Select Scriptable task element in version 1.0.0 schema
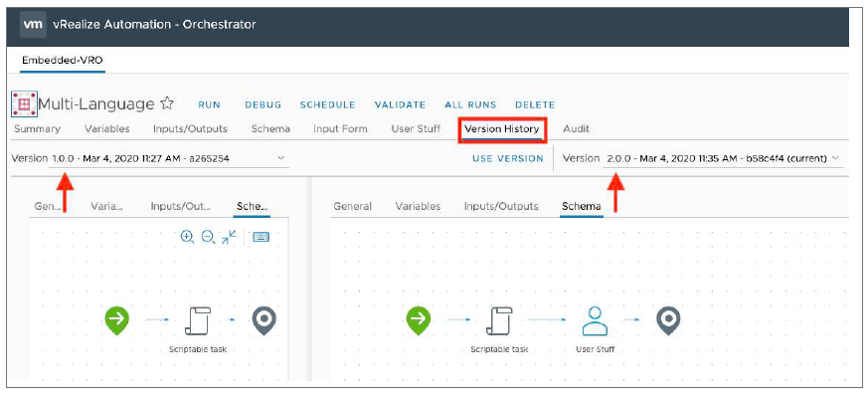The image size is (868, 399). (x=198, y=321)
